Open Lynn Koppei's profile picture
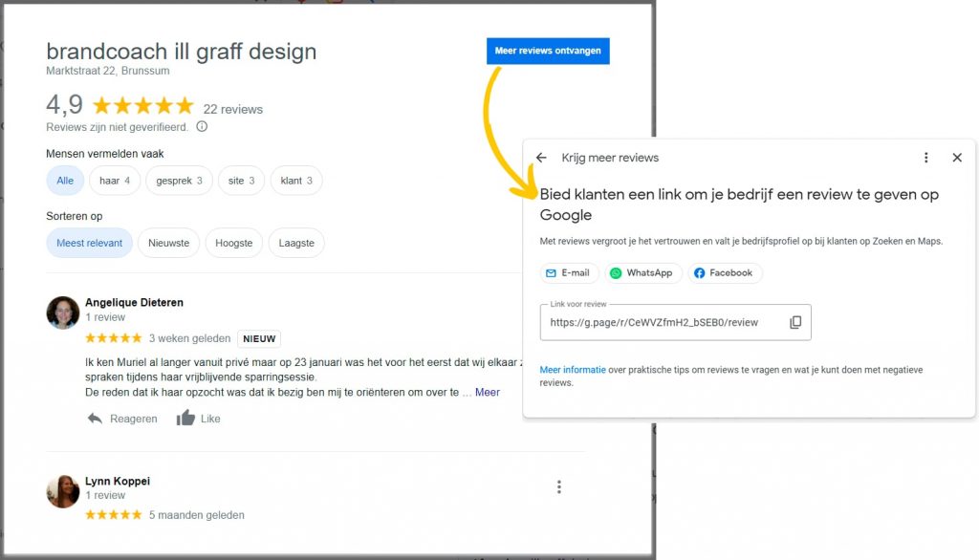The height and width of the screenshot is (560, 979). coord(62,491)
